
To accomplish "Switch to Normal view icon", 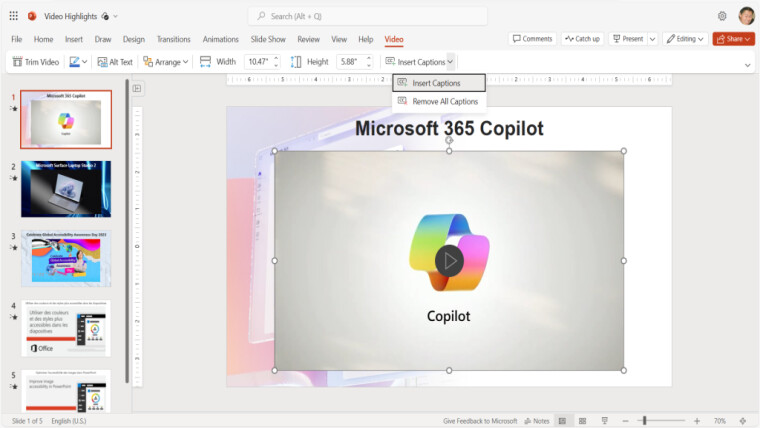I will tap(562, 421).
